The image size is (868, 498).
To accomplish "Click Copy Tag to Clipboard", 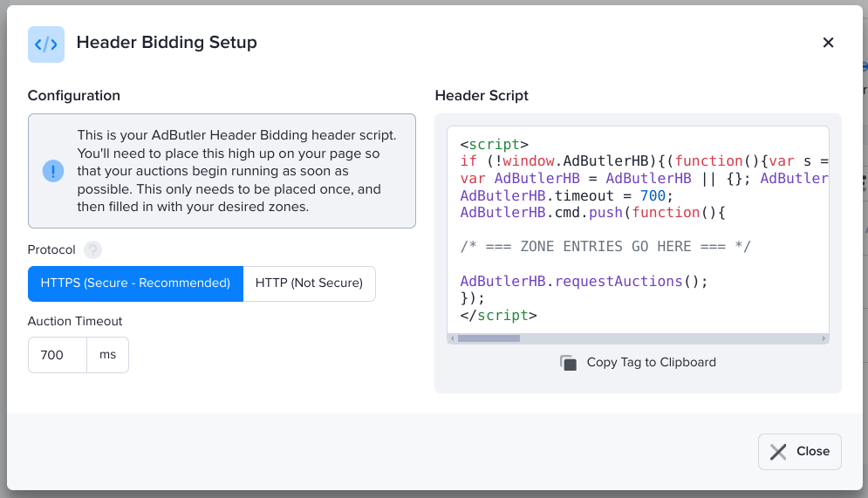I will point(651,363).
